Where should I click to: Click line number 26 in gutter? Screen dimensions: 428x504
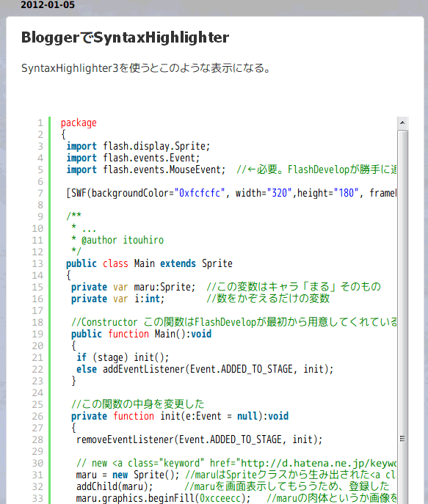pos(37,417)
